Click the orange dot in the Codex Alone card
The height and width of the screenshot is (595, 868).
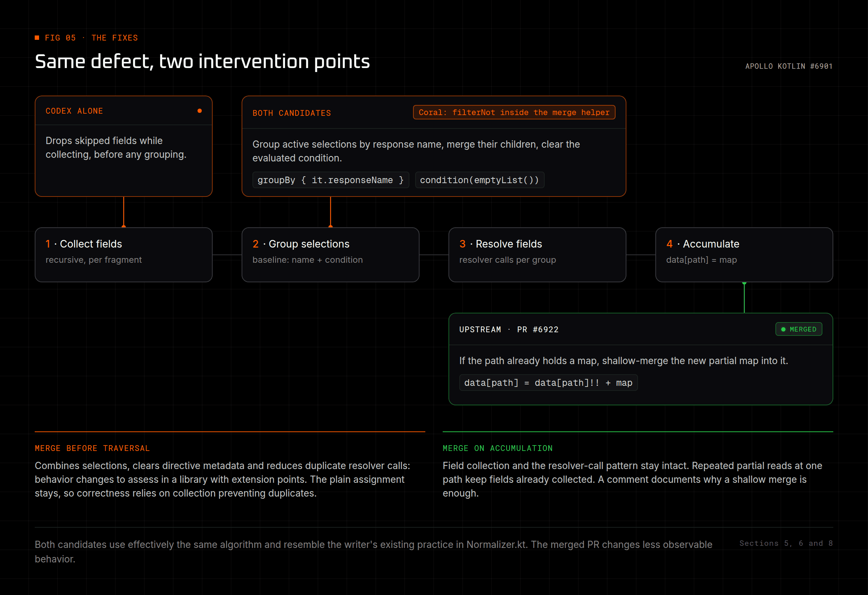pos(199,111)
